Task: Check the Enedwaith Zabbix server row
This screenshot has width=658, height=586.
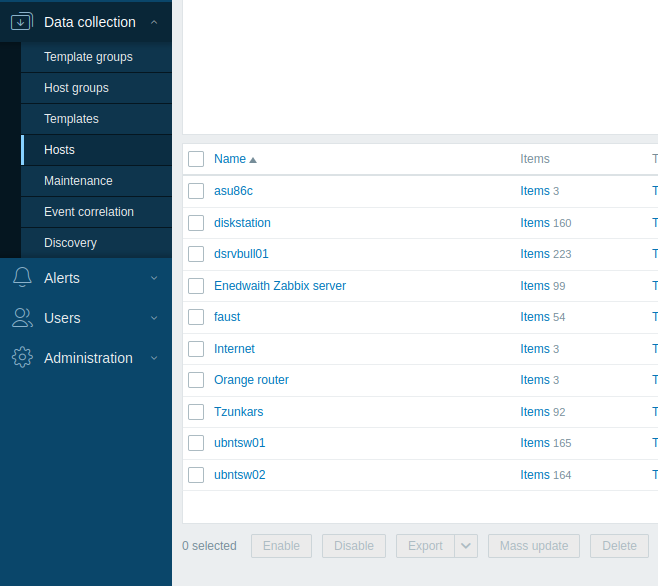Action: [x=196, y=286]
